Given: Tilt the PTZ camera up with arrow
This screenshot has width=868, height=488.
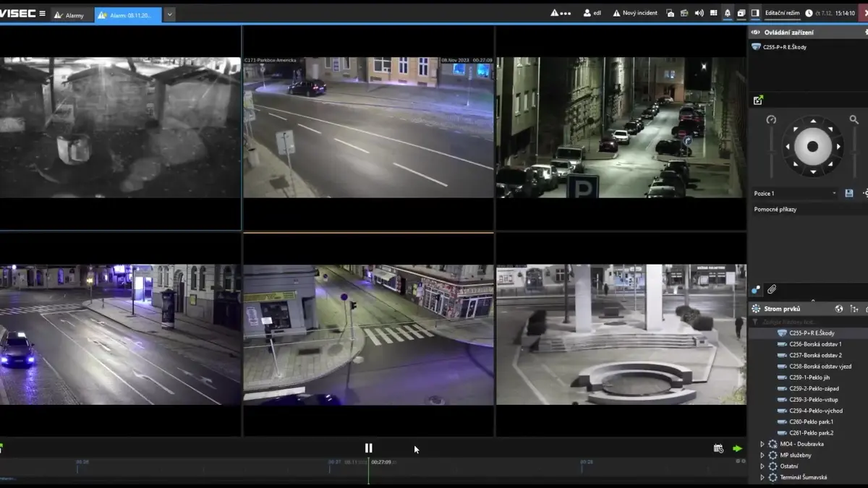Looking at the screenshot, I should 813,121.
